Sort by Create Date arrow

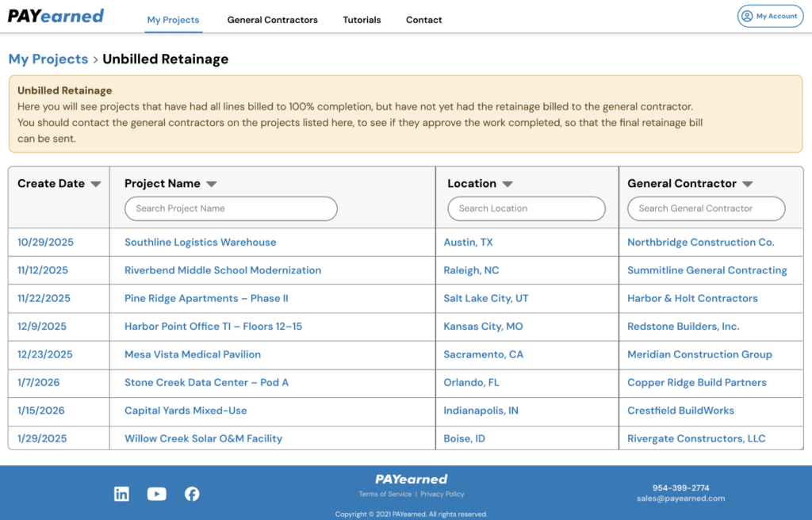point(96,184)
